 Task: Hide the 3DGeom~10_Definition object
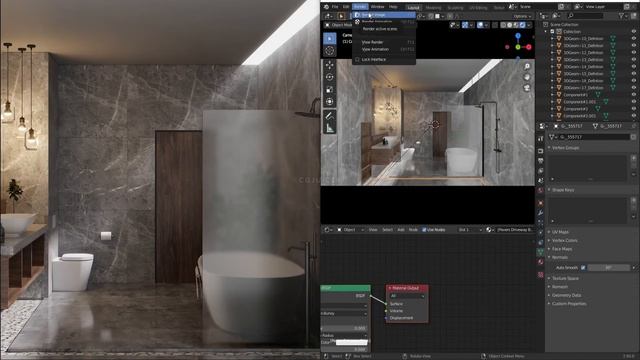pyautogui.click(x=634, y=38)
